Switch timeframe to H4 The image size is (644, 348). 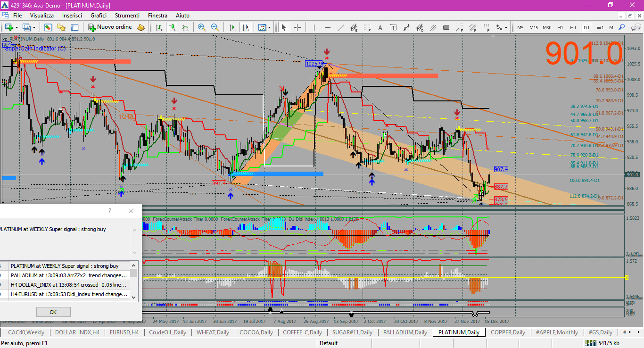pyautogui.click(x=573, y=27)
